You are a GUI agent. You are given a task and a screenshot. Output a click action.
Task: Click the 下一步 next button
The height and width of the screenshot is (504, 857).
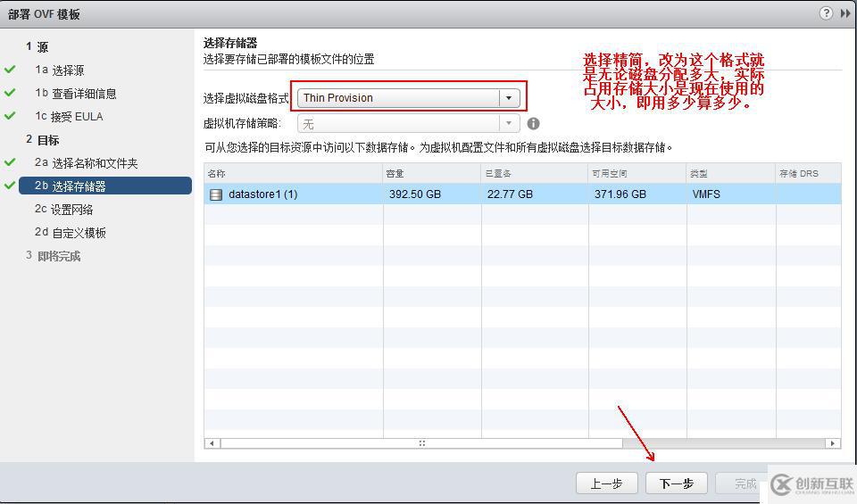click(677, 483)
